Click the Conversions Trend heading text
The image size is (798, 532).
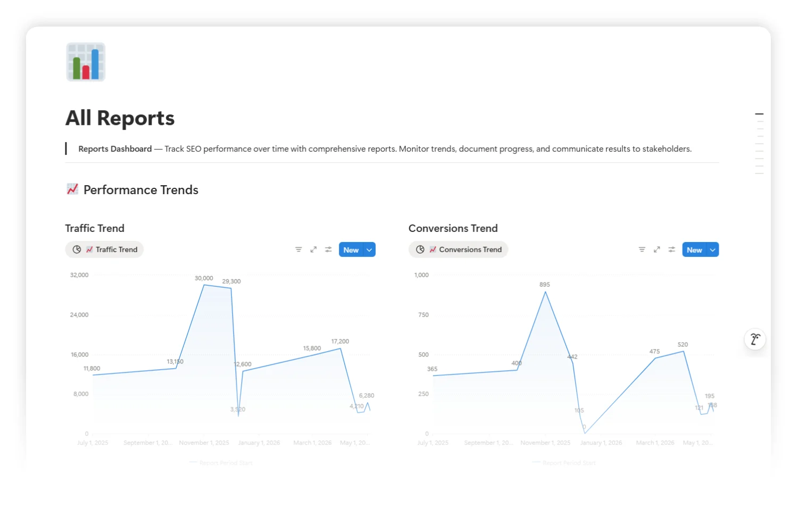click(453, 228)
